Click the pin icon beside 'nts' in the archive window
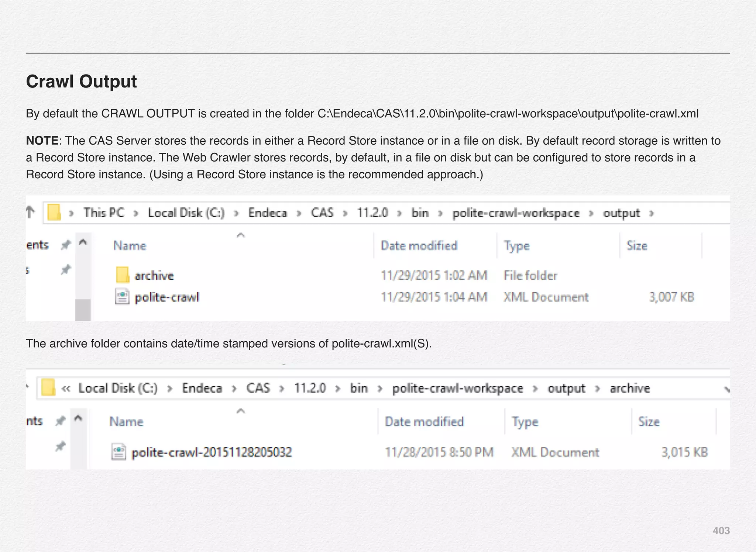 pyautogui.click(x=60, y=421)
